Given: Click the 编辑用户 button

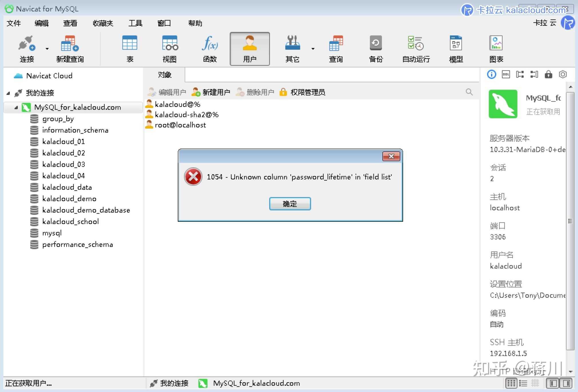Looking at the screenshot, I should point(167,92).
